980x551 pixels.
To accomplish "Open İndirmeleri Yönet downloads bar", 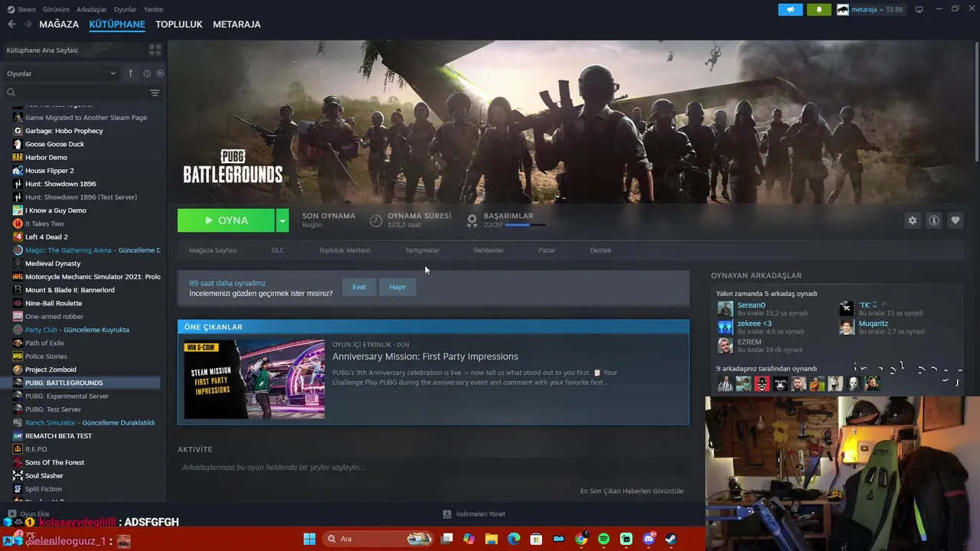I will 474,514.
